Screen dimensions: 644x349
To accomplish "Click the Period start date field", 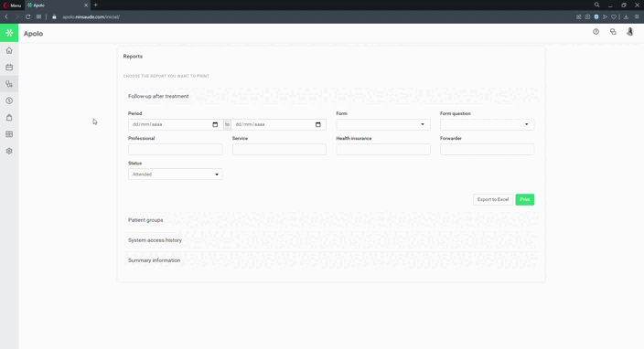I will (x=175, y=124).
